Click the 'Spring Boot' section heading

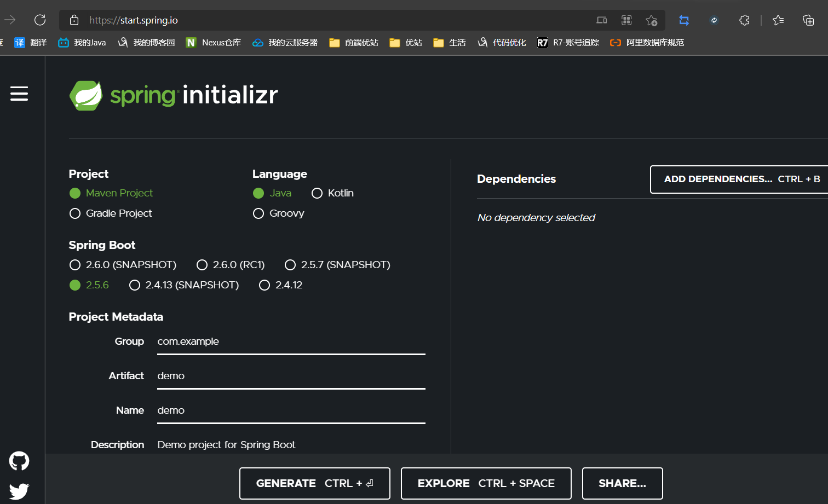coord(102,245)
